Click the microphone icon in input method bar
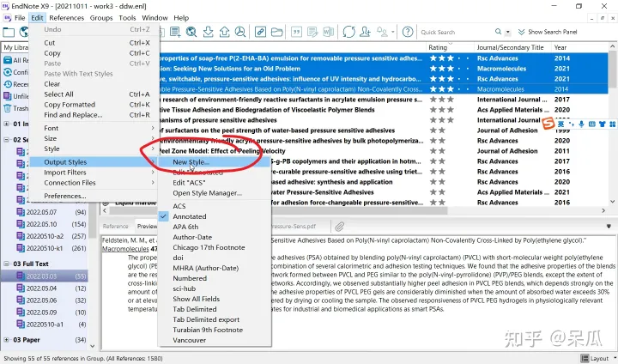618x364 pixels. [581, 124]
